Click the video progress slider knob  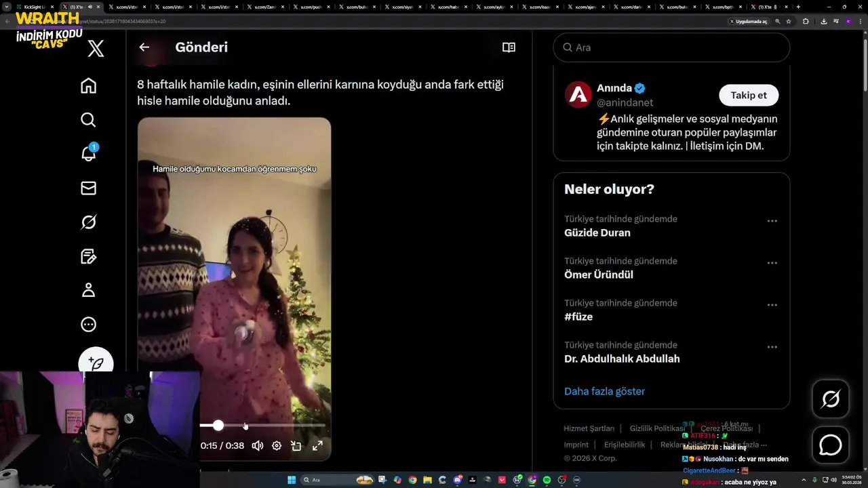pyautogui.click(x=218, y=426)
